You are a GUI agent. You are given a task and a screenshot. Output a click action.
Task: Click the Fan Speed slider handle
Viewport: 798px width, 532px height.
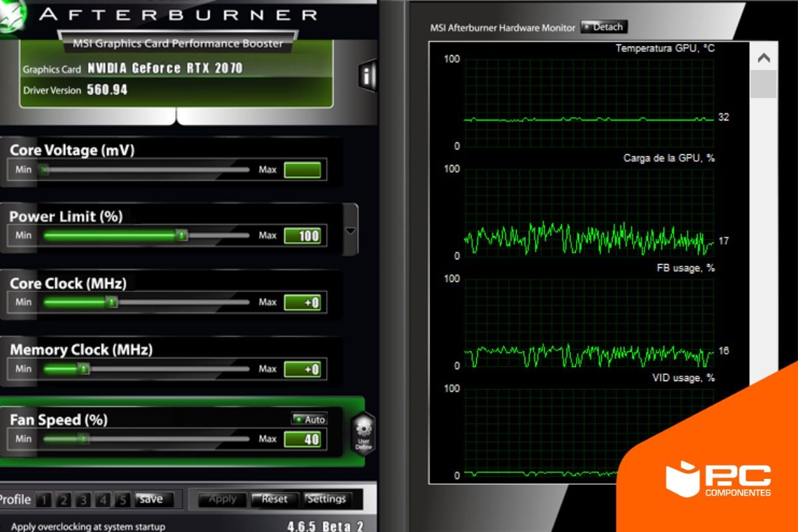(x=83, y=439)
